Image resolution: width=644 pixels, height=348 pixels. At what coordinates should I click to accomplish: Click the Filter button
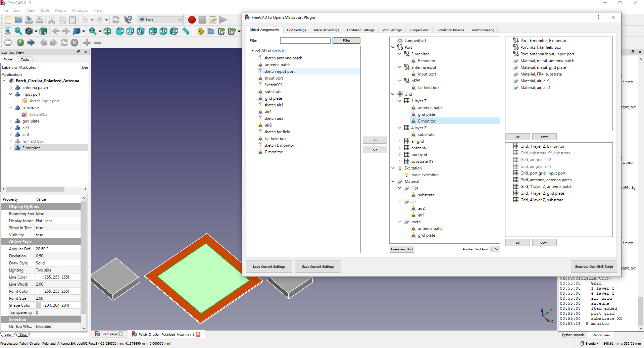pyautogui.click(x=346, y=41)
